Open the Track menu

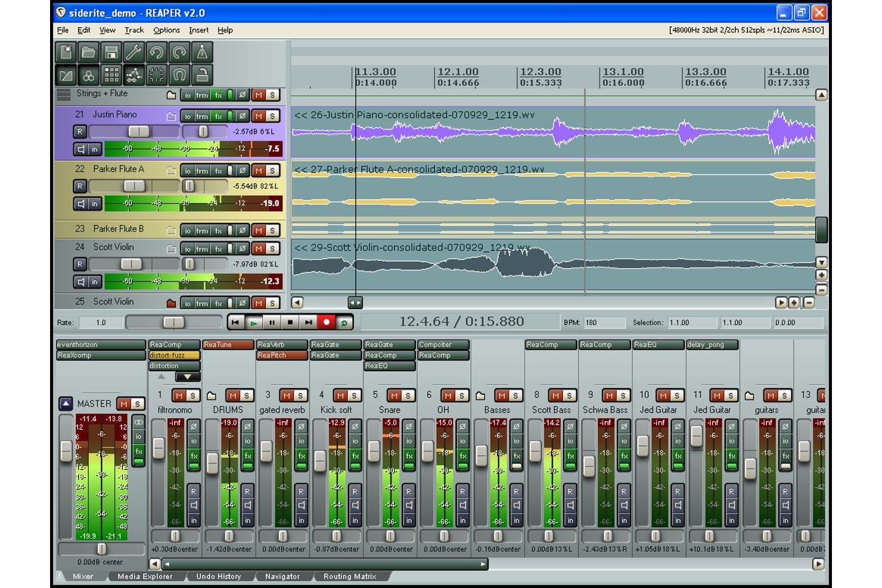134,30
